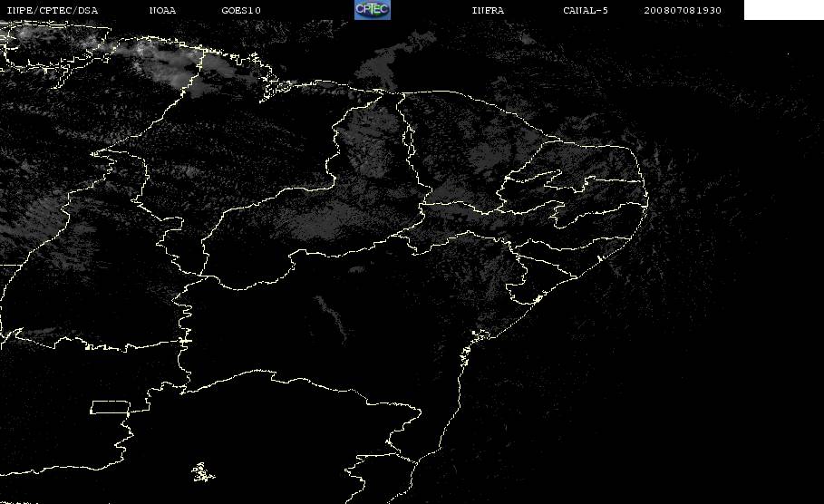Click the 'GOES10' satellite label

click(x=241, y=11)
